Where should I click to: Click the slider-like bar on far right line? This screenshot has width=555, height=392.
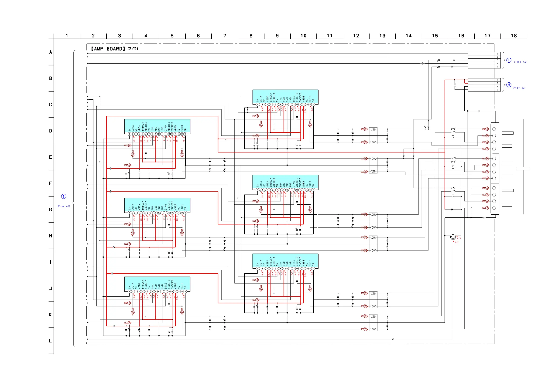coord(524,168)
